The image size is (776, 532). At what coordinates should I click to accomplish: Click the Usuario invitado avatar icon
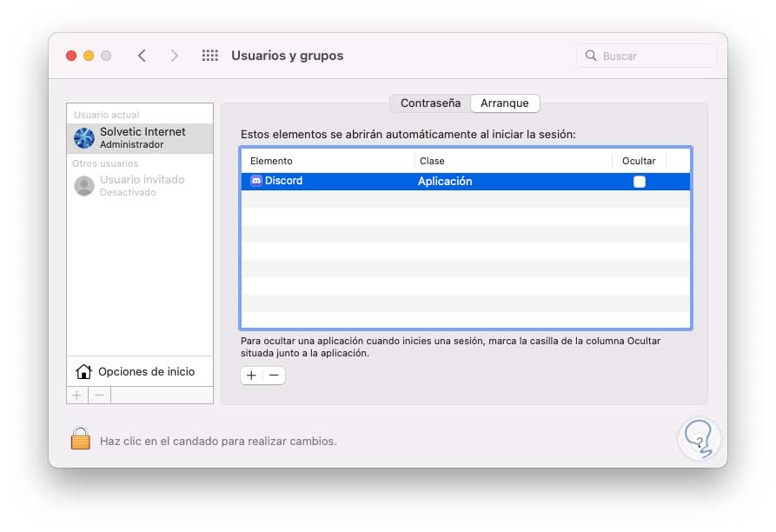pyautogui.click(x=84, y=185)
